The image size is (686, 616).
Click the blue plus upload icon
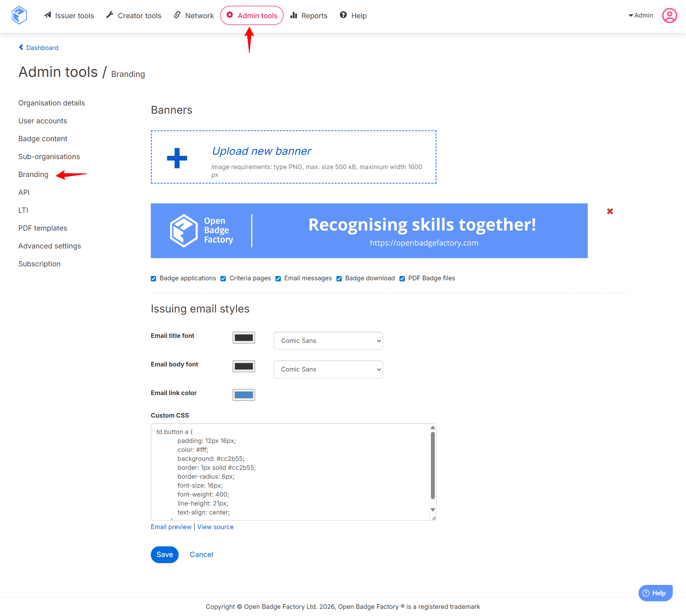[x=177, y=158]
